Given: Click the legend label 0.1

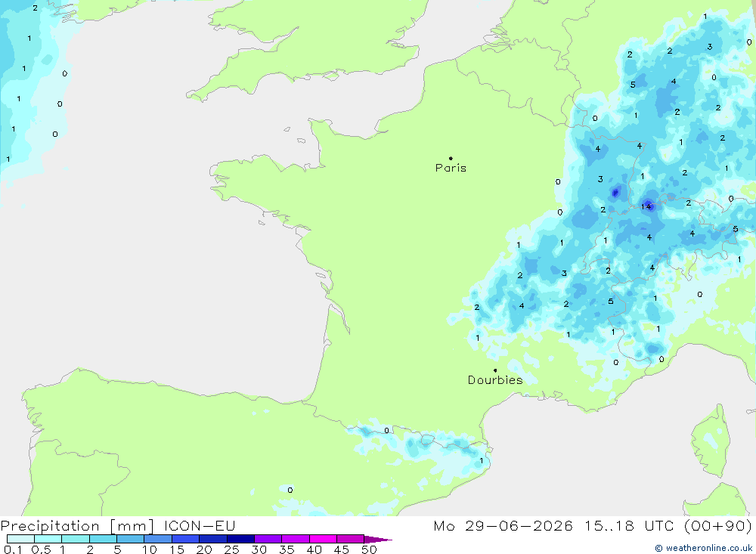Looking at the screenshot, I should coord(13,549).
